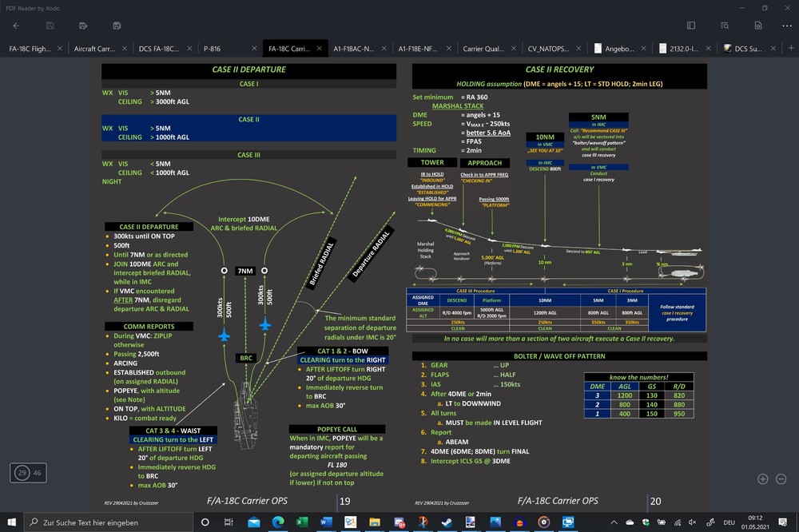
Task: Open Task View on taskbar
Action: [x=229, y=522]
